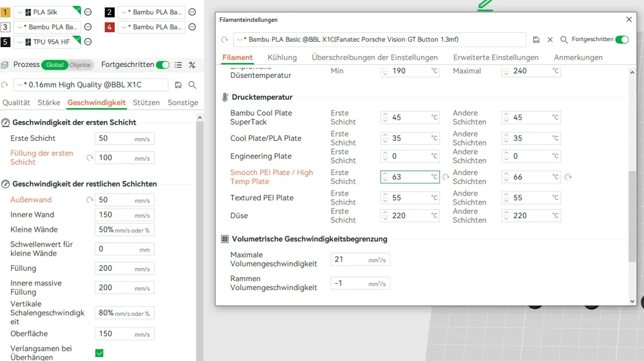
Task: Open Erweiterte Einstellungen tab
Action: (496, 57)
